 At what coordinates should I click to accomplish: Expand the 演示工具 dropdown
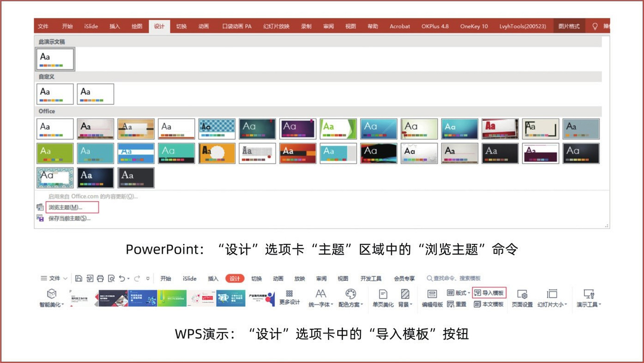[x=600, y=305]
